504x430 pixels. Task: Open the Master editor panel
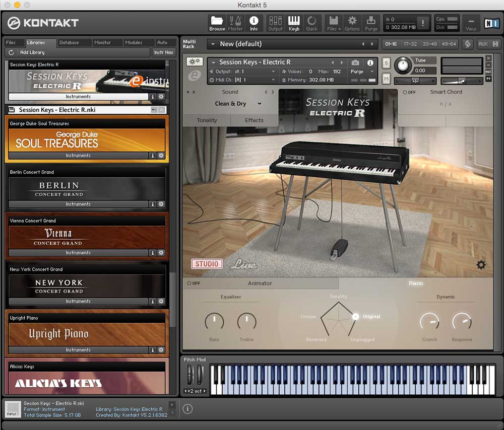(235, 23)
